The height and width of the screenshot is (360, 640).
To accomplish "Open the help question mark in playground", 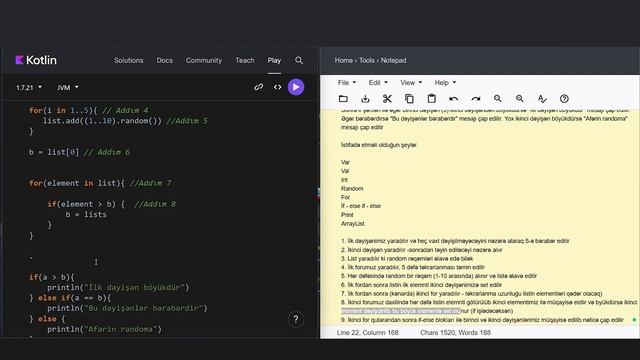I will point(296,319).
